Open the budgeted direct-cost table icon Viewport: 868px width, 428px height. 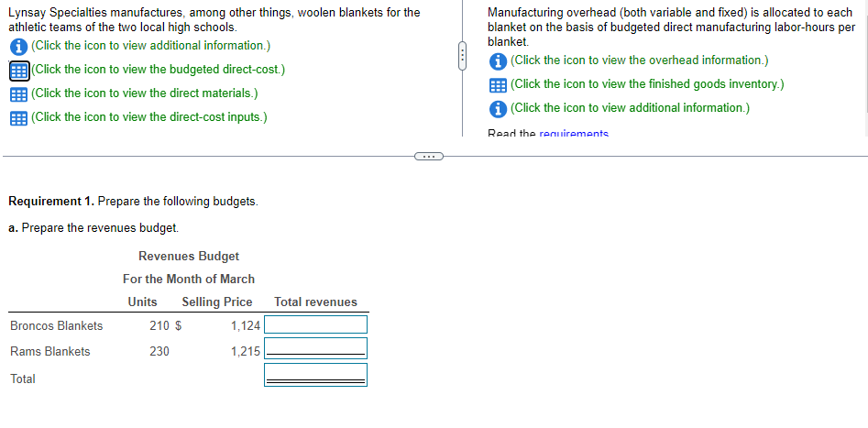[19, 71]
